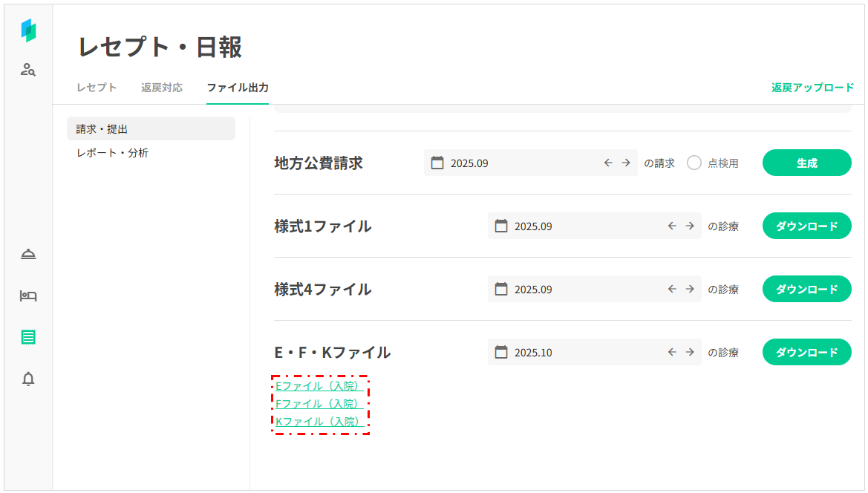Click the 生成 button
The width and height of the screenshot is (868, 493).
tap(806, 163)
